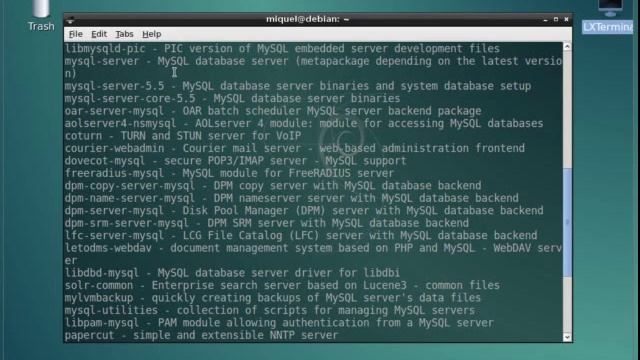Click the 'mysql-utilities' package line
The height and width of the screenshot is (360, 640).
coord(270,310)
